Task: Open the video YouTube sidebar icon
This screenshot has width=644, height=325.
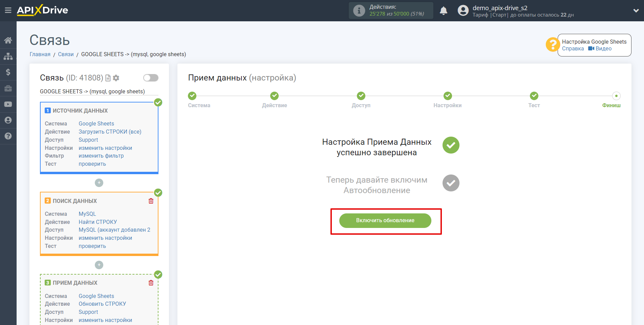Action: (8, 104)
